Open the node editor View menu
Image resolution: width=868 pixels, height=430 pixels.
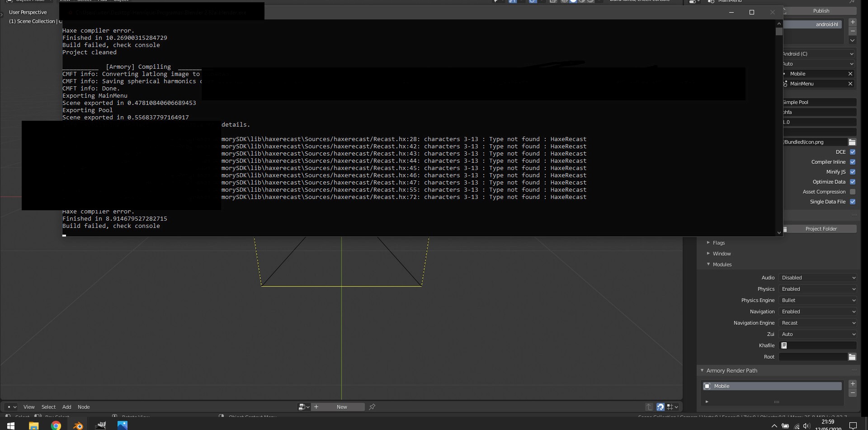pos(29,407)
